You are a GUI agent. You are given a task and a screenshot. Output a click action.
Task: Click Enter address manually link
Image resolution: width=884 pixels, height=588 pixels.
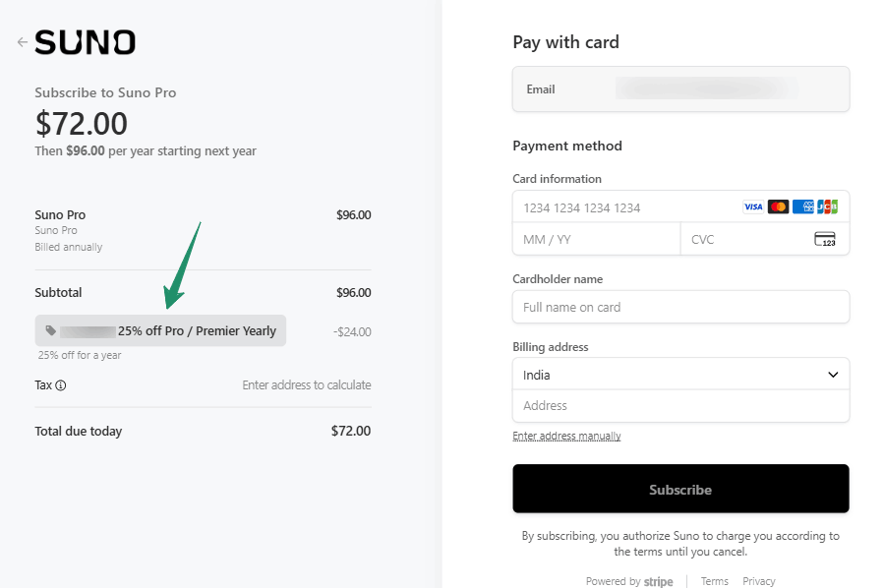point(566,436)
